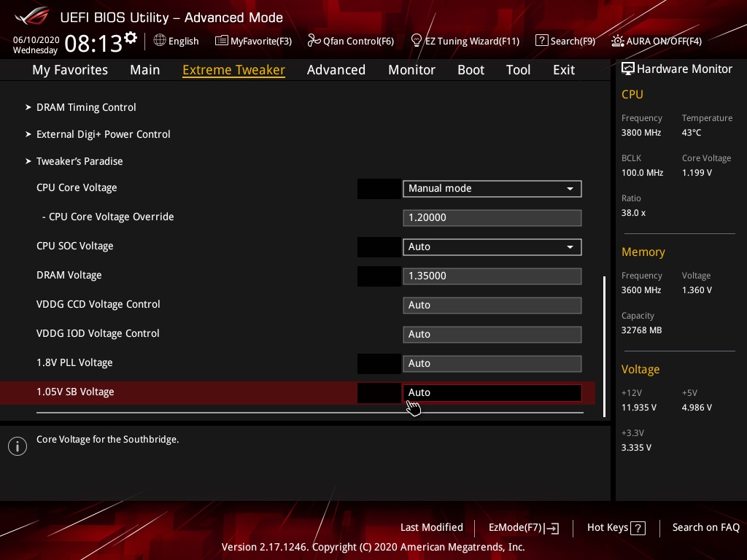Go to the Exit tab
Image resolution: width=747 pixels, height=560 pixels.
pyautogui.click(x=564, y=70)
